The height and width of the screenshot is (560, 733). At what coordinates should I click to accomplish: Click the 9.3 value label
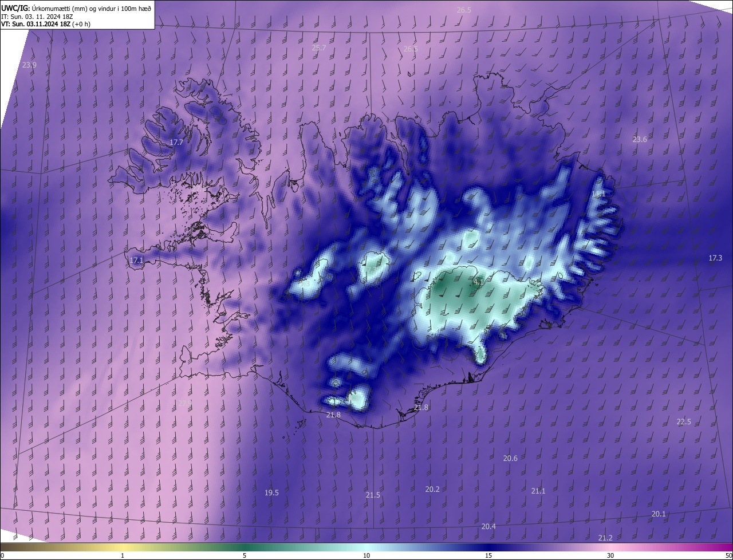pos(304,283)
